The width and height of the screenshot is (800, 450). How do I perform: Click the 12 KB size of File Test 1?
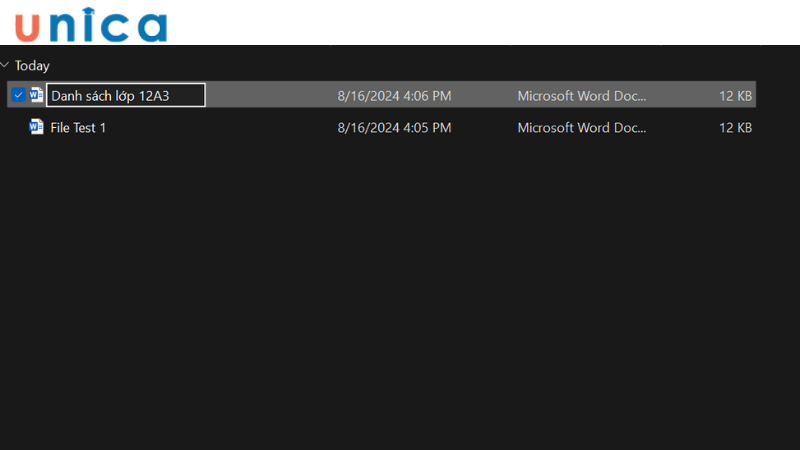click(735, 128)
